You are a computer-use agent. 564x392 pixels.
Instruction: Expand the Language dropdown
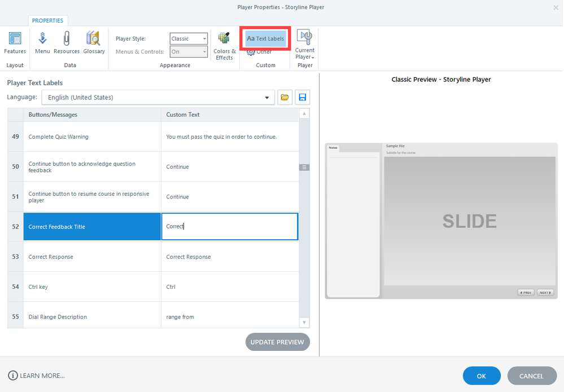267,98
